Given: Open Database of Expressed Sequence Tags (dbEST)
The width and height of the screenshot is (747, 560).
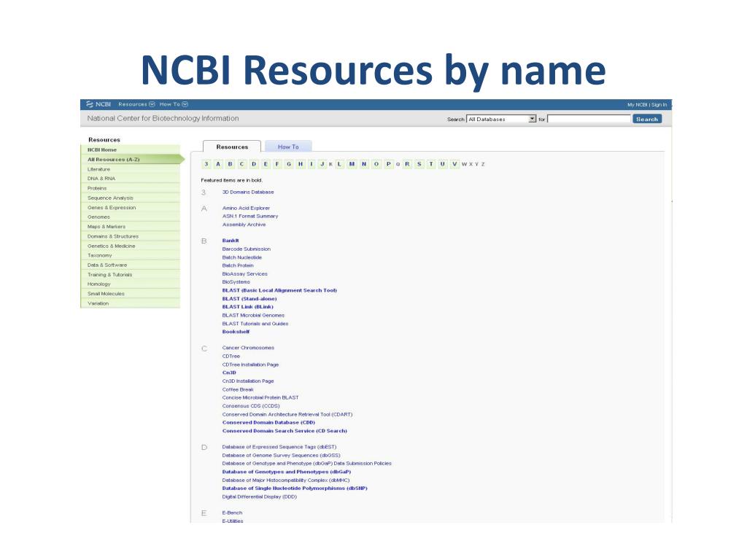Looking at the screenshot, I should (279, 447).
